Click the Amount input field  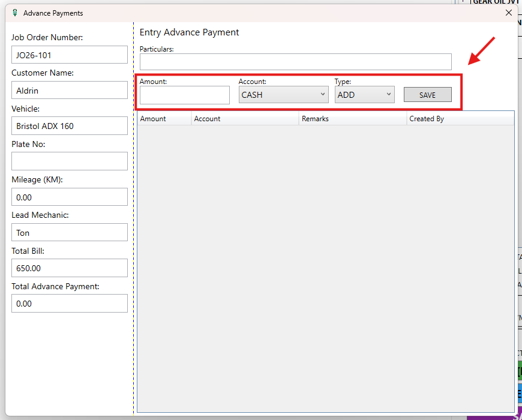point(184,95)
